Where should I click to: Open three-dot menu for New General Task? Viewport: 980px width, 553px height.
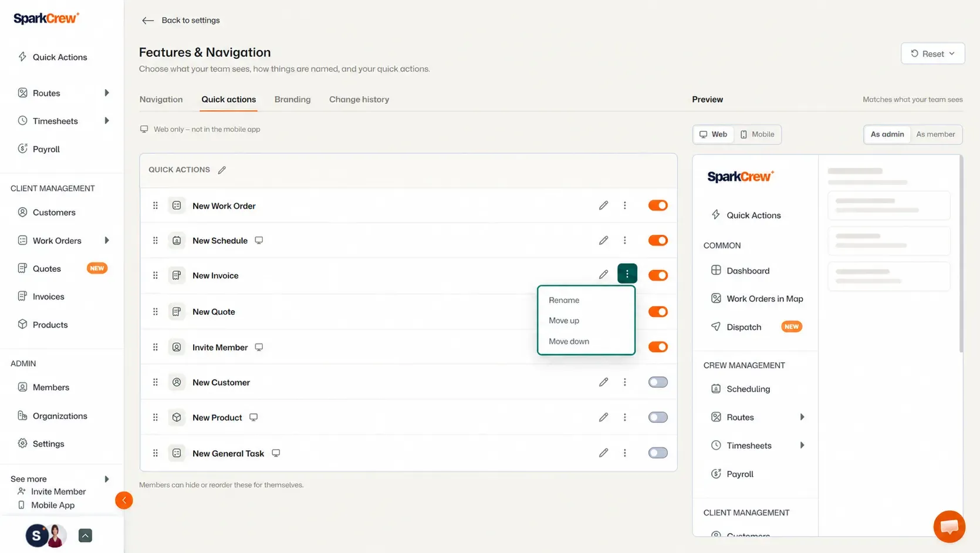[624, 453]
